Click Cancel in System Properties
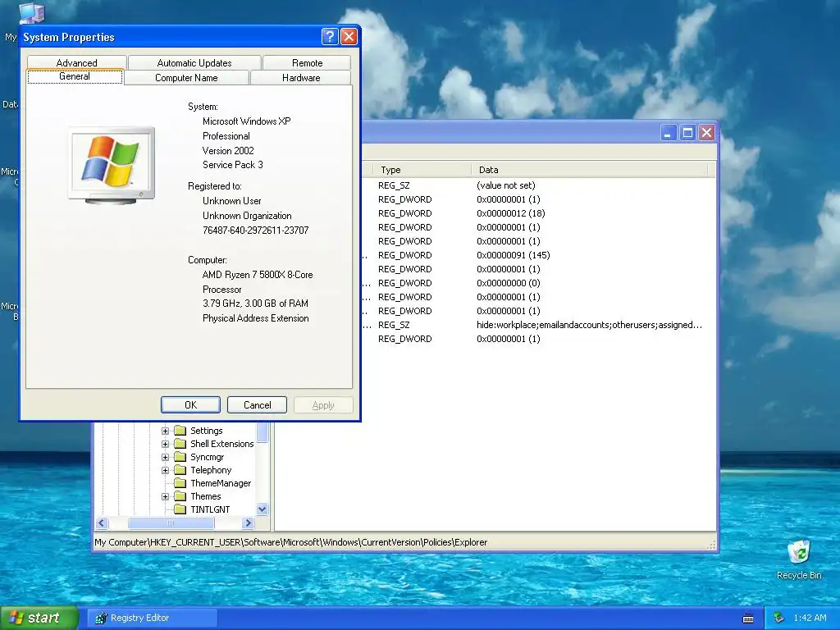The image size is (840, 630). click(257, 405)
